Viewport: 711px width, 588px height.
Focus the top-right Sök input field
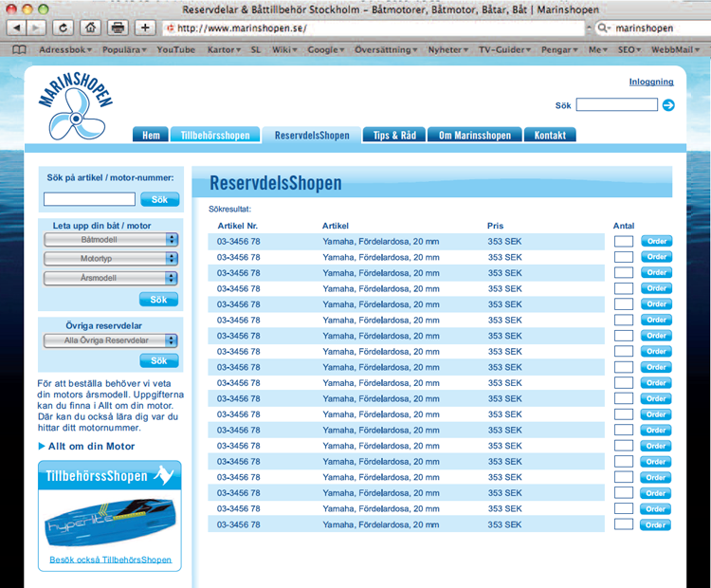pyautogui.click(x=617, y=105)
